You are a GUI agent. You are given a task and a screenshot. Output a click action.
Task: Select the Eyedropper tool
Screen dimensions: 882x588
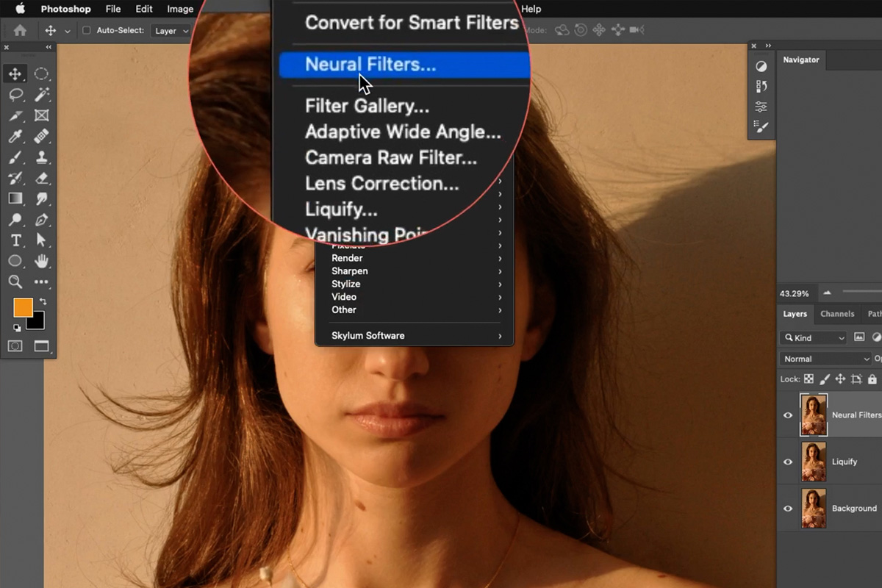point(15,136)
